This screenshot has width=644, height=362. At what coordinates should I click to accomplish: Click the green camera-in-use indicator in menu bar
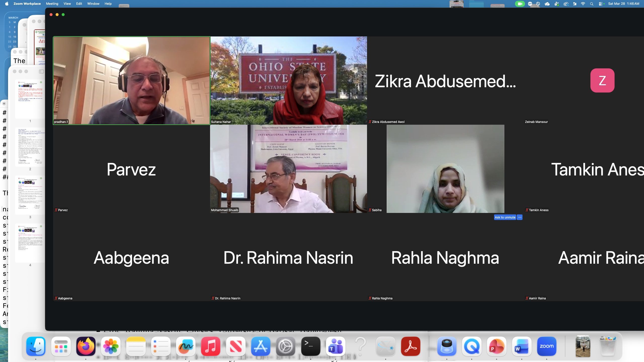[520, 4]
